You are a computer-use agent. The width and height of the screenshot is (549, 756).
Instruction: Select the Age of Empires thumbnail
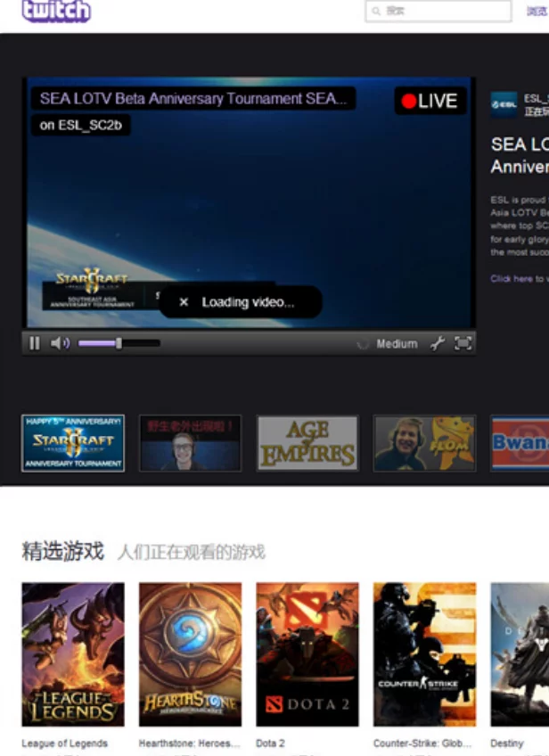[307, 443]
